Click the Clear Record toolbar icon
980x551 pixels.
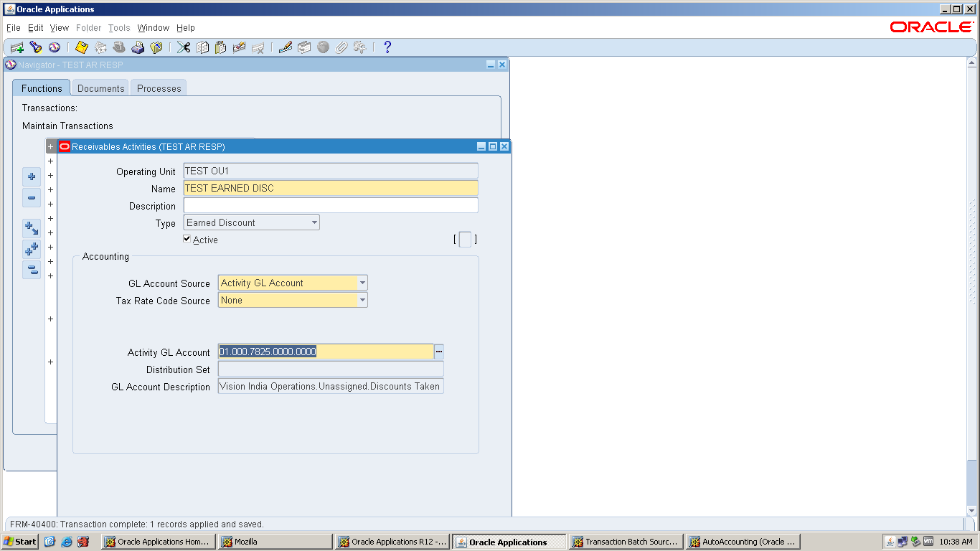click(x=240, y=47)
